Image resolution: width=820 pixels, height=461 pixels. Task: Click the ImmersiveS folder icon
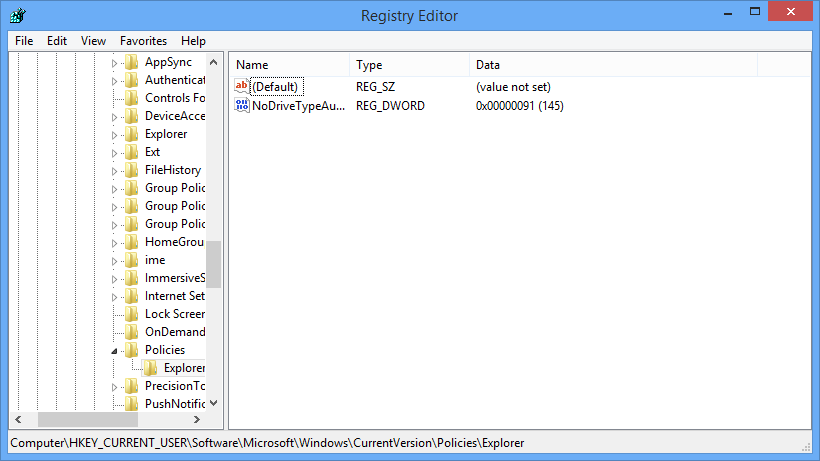pyautogui.click(x=132, y=278)
